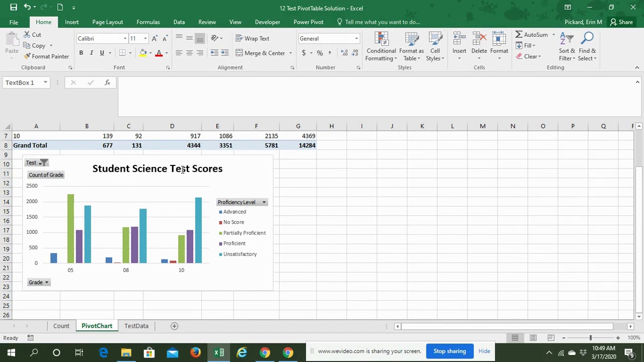The height and width of the screenshot is (362, 644).
Task: Hide the screen sharing bar
Action: click(484, 351)
